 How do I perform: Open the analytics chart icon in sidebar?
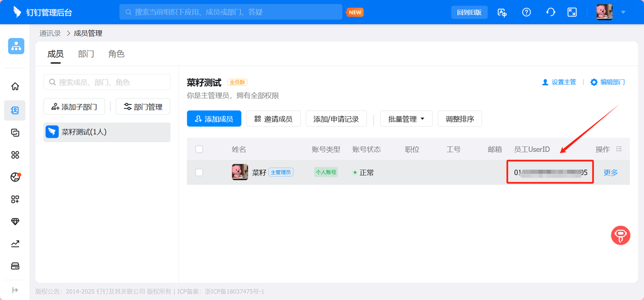click(x=15, y=244)
